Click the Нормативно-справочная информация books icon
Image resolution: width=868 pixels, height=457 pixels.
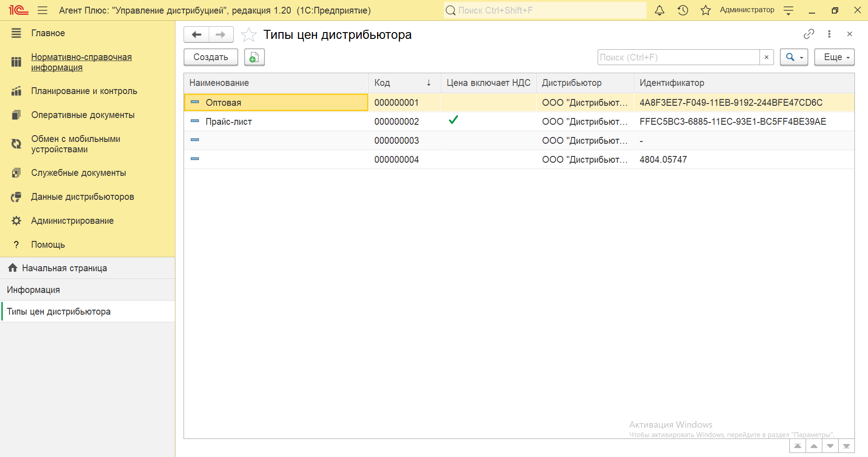pos(16,62)
